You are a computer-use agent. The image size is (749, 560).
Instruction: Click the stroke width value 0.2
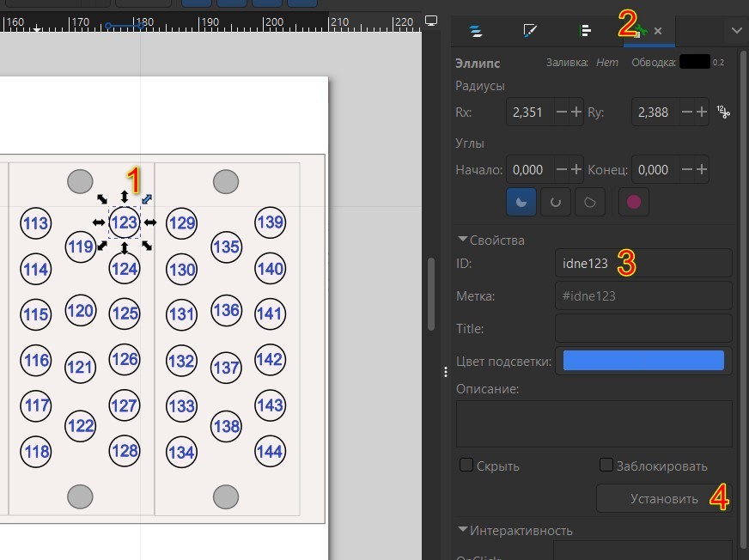(718, 62)
